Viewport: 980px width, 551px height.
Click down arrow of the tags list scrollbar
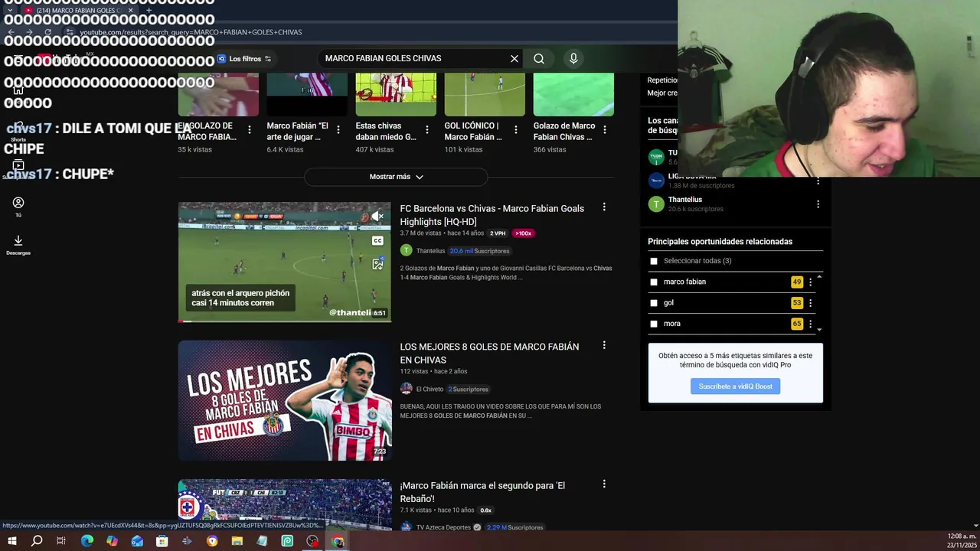[819, 330]
